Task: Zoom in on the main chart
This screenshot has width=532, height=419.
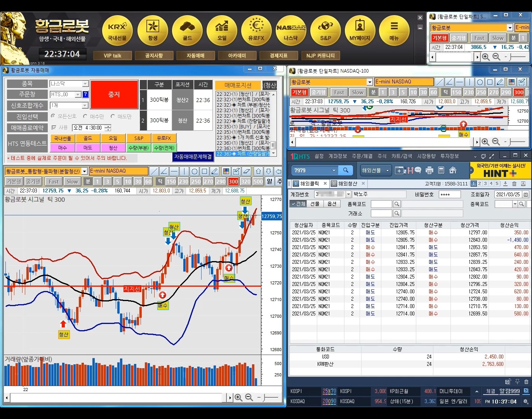Action: 238,398
